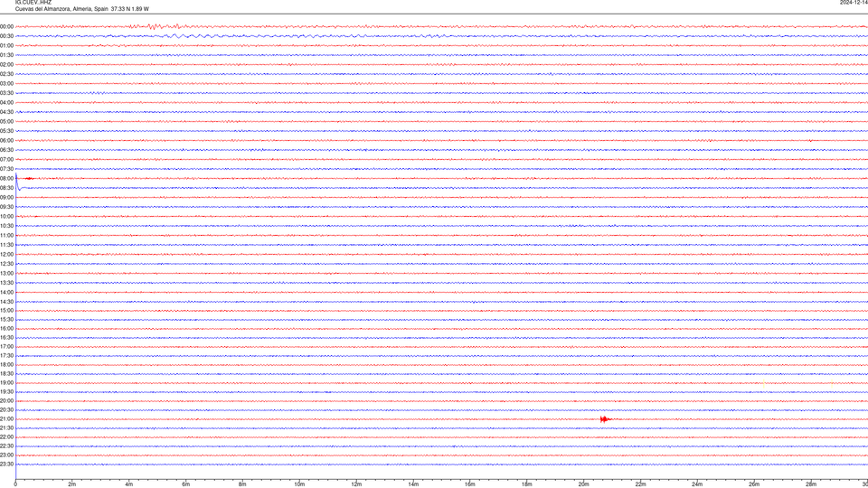Select the 10:00 trace time label
This screenshot has height=488, width=868.
[x=6, y=217]
